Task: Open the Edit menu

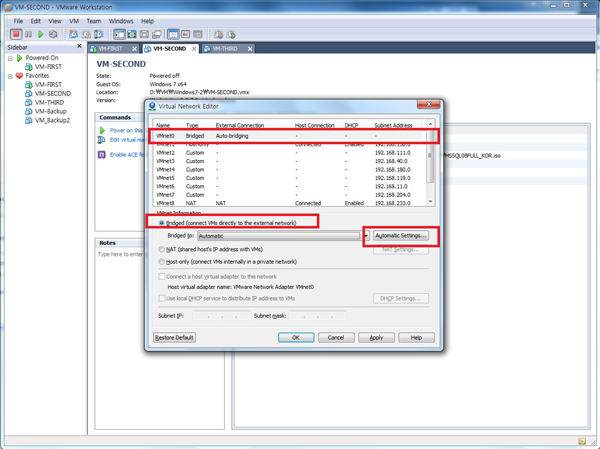Action: (36, 21)
